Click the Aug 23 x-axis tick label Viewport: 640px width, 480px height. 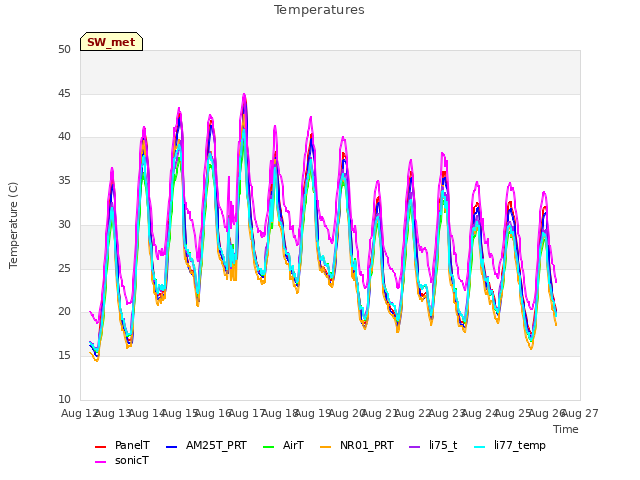(x=446, y=413)
